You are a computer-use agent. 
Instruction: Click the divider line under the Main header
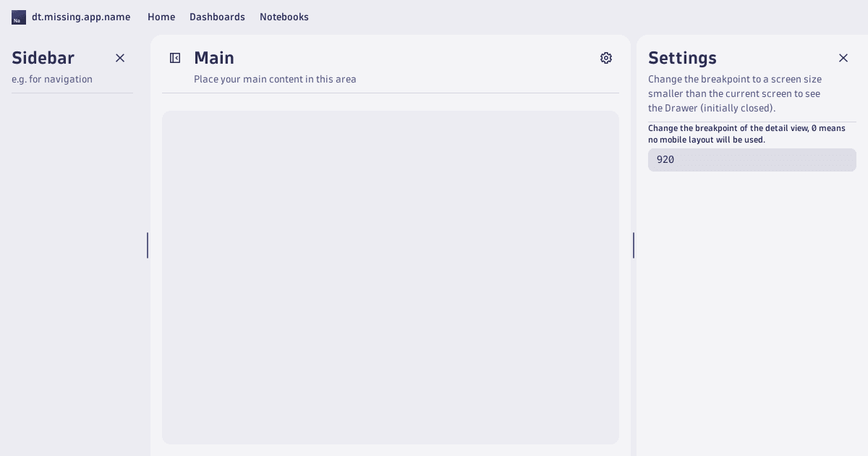[x=391, y=93]
